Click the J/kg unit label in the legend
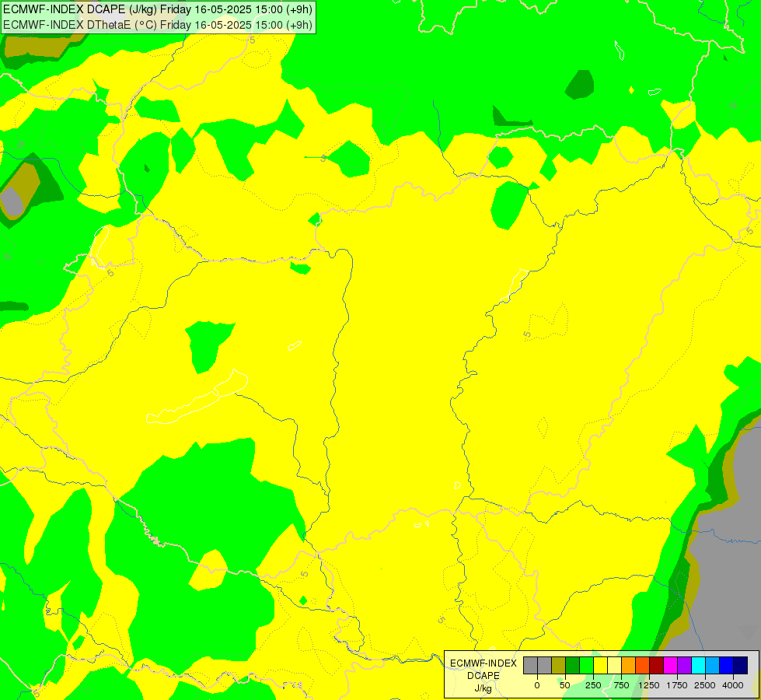The width and height of the screenshot is (761, 700). [483, 688]
